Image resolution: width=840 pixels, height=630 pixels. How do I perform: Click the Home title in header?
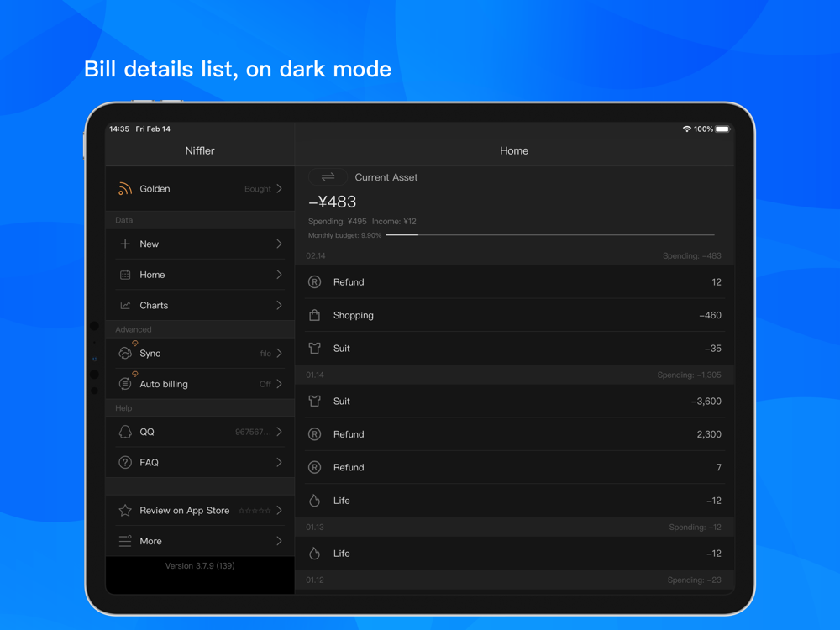click(x=514, y=150)
